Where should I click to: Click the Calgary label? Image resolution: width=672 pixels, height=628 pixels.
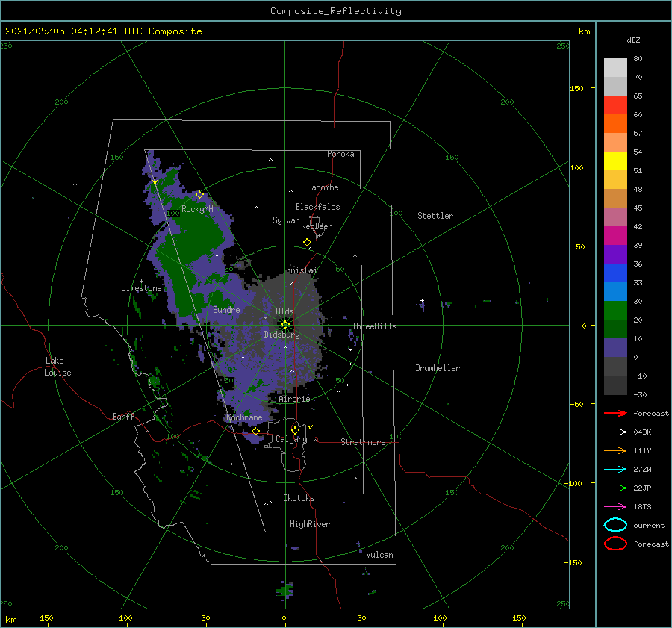point(291,439)
